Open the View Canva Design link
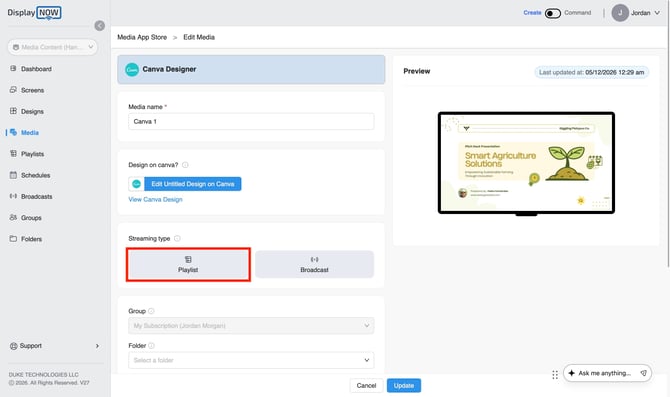 pos(156,200)
